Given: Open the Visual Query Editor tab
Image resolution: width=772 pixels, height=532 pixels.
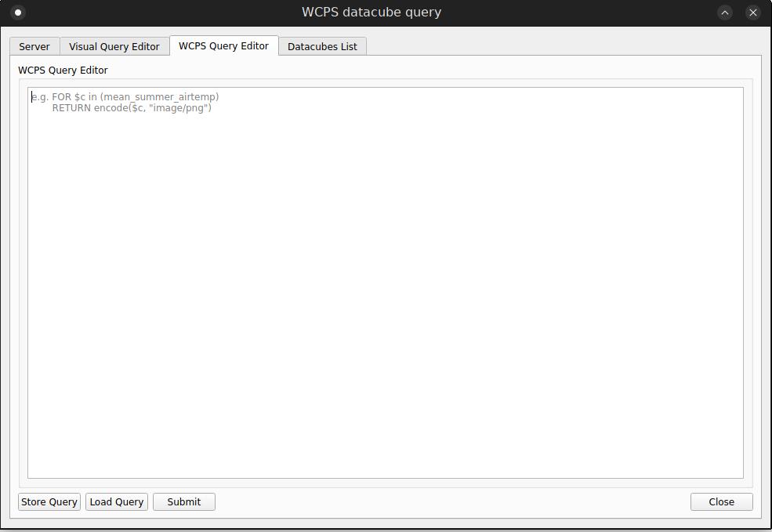Looking at the screenshot, I should coord(114,46).
